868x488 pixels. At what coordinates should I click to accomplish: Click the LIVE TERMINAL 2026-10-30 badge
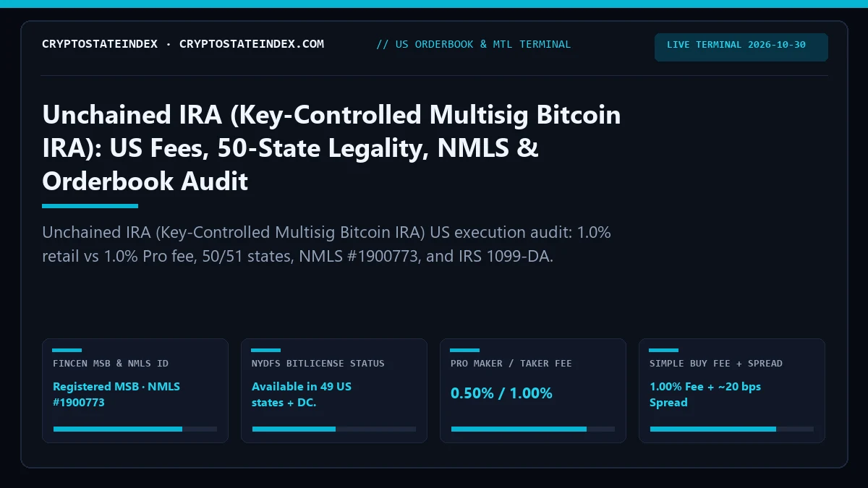pos(741,47)
